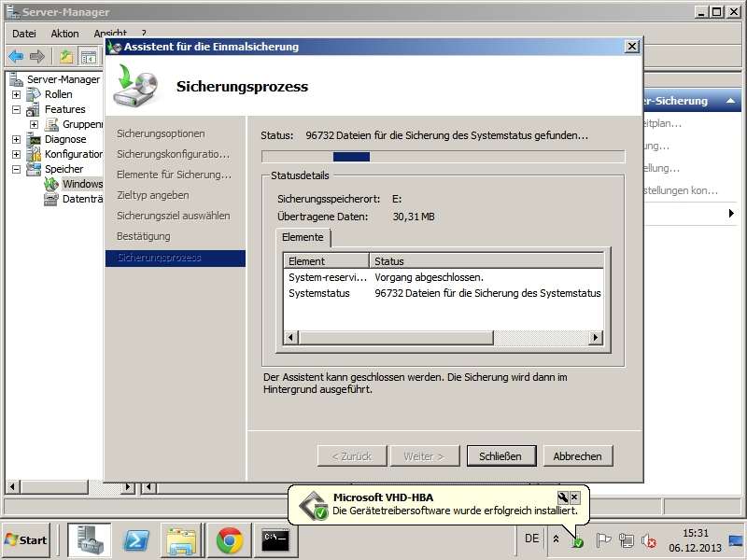Open notification balloon settings wrench icon
This screenshot has height=560, width=747.
click(x=563, y=497)
